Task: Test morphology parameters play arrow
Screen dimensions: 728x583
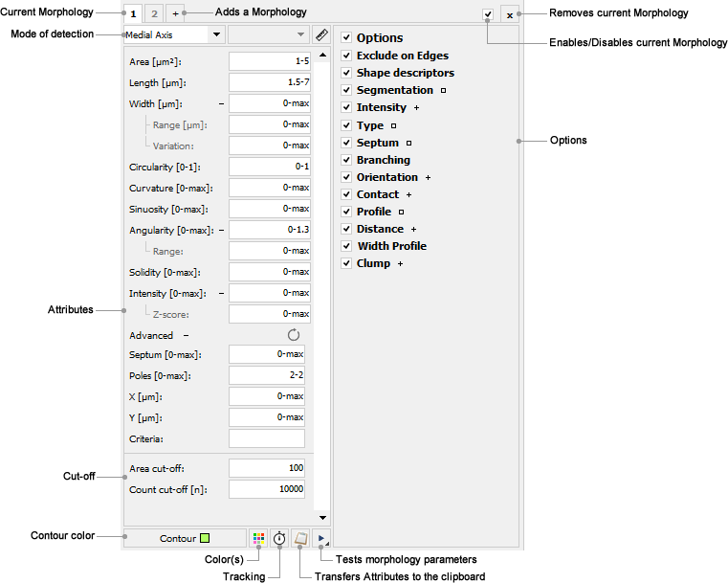Action: click(x=321, y=539)
